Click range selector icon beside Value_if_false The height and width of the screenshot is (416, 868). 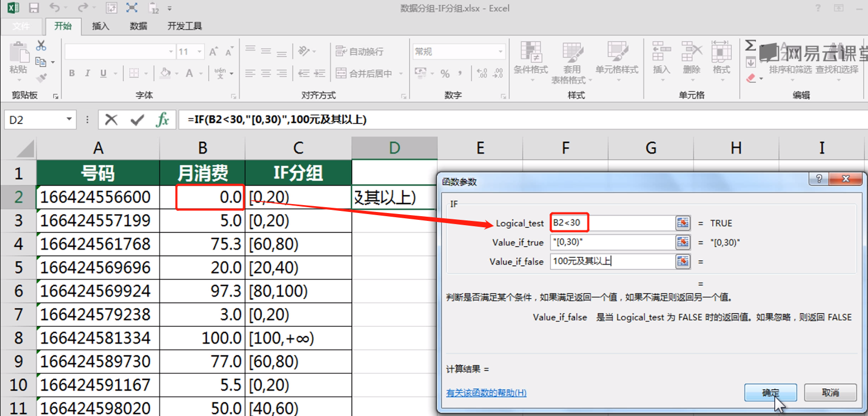(683, 261)
